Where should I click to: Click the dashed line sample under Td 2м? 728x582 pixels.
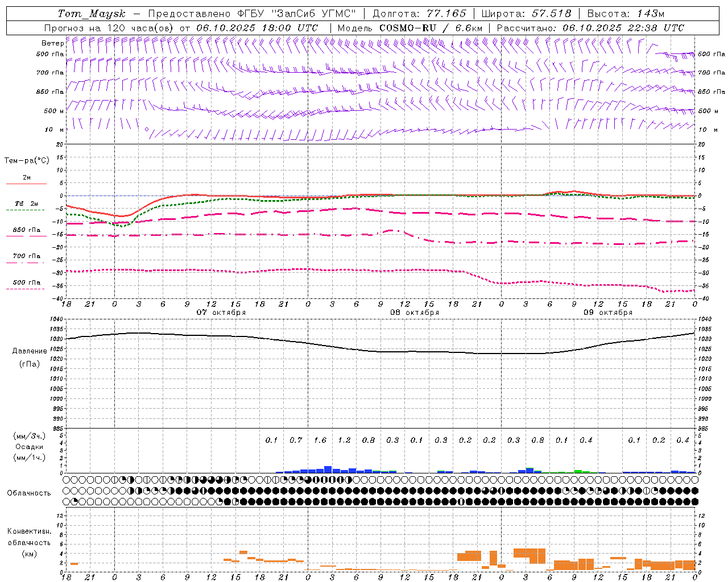tap(26, 210)
